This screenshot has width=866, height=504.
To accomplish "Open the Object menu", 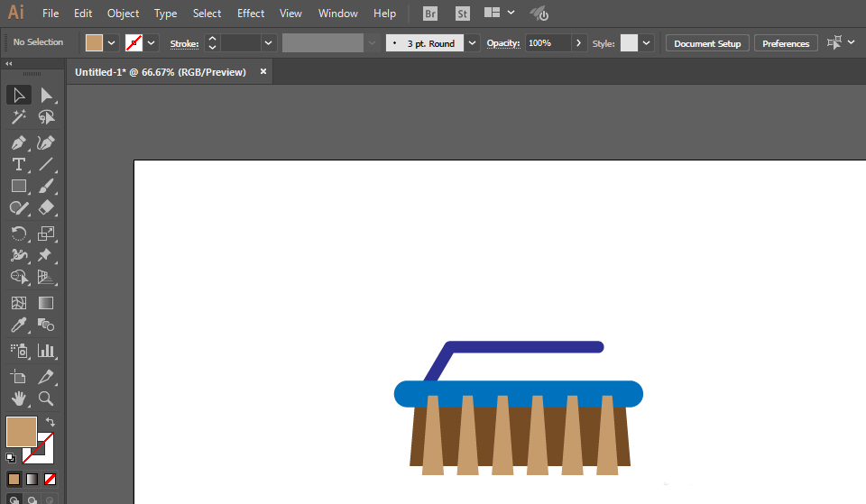I will [123, 14].
